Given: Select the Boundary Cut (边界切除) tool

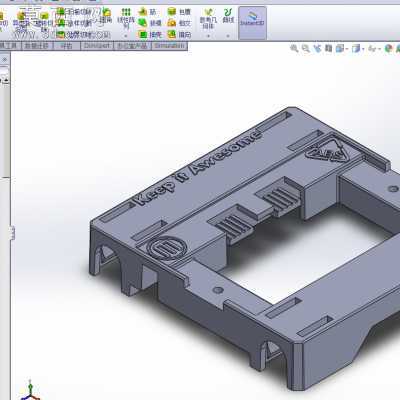Looking at the screenshot, I should [75, 34].
